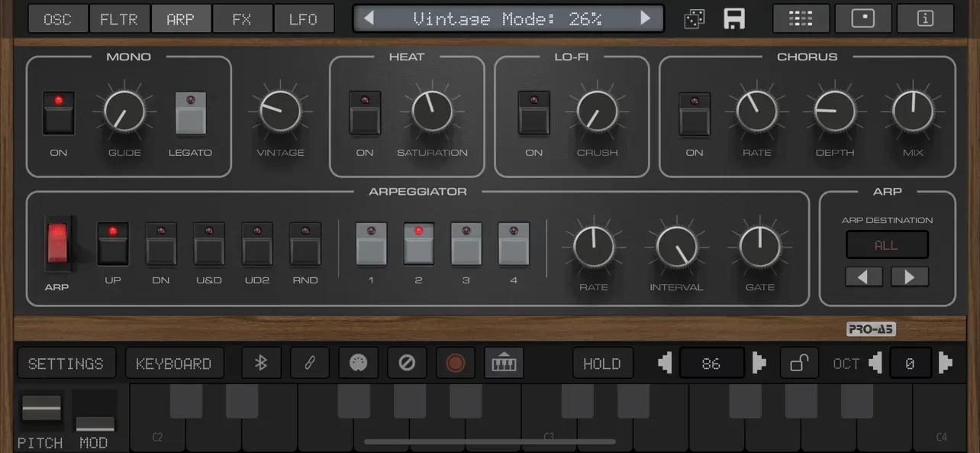980x453 pixels.
Task: Open the square-with-dot panel icon
Action: pyautogui.click(x=863, y=19)
